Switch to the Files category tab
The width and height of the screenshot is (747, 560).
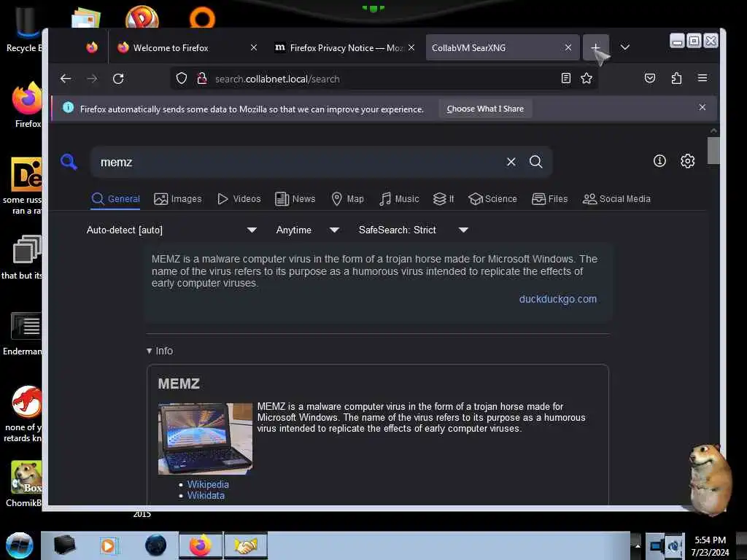[x=549, y=199]
